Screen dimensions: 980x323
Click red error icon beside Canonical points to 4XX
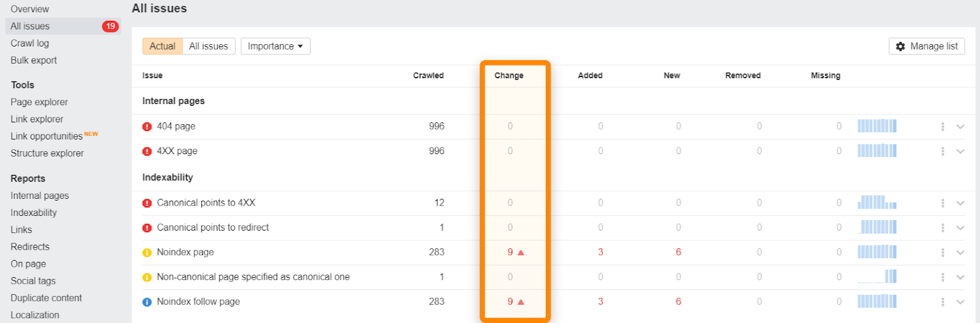click(x=147, y=203)
